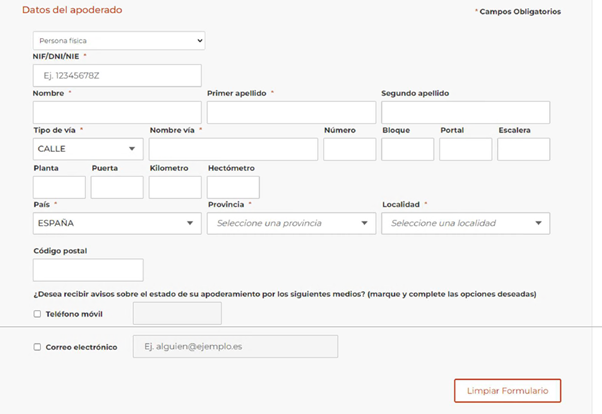The height and width of the screenshot is (414, 602).
Task: Click the Número input field
Action: (349, 149)
